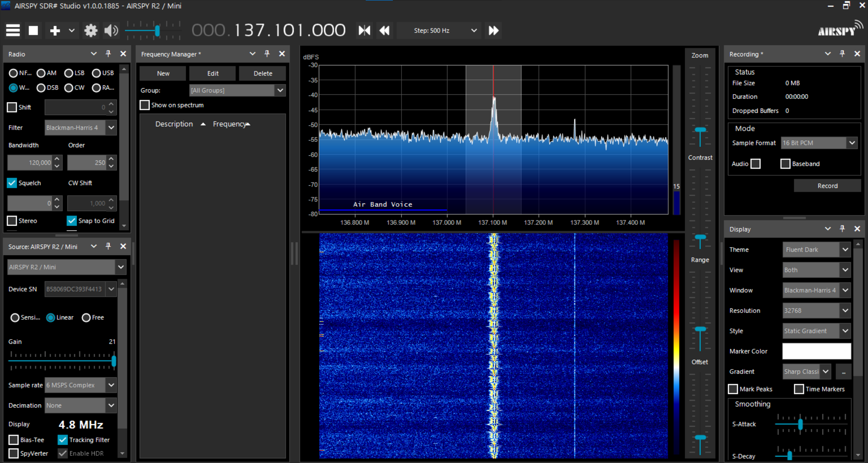Enable the Stereo checkbox
The width and height of the screenshot is (868, 463).
point(12,221)
